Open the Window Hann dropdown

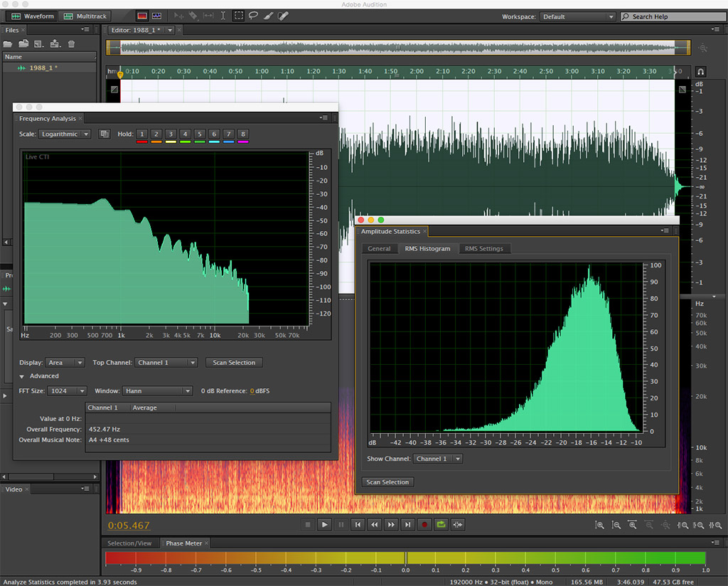coord(157,391)
